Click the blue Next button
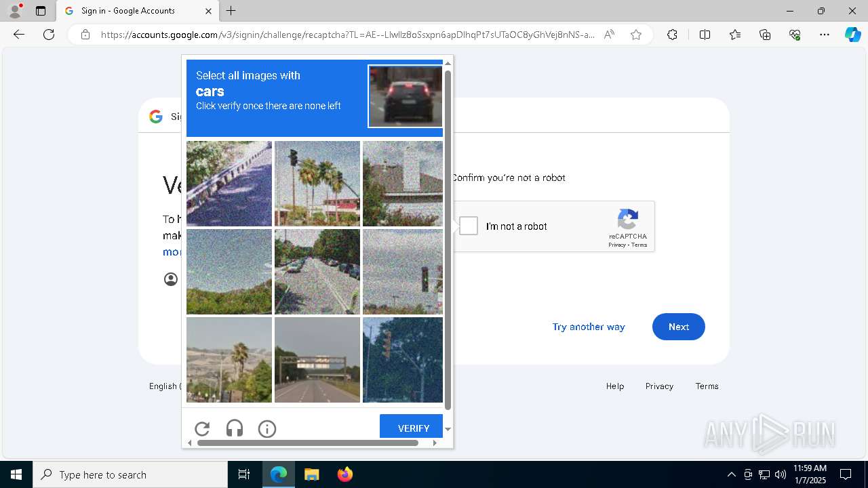 click(x=679, y=327)
